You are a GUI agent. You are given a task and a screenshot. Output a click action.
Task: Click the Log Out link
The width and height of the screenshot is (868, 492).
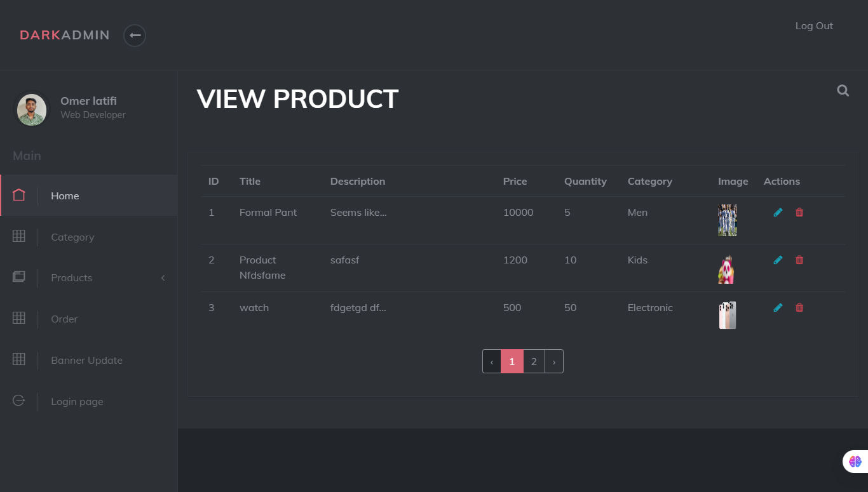coord(814,25)
